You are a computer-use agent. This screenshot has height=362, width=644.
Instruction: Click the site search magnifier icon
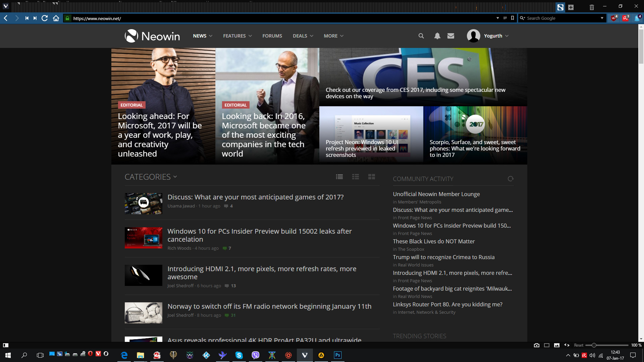pos(421,36)
